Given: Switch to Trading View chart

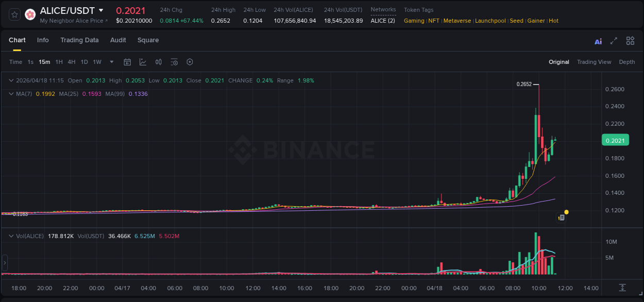Looking at the screenshot, I should pyautogui.click(x=594, y=62).
